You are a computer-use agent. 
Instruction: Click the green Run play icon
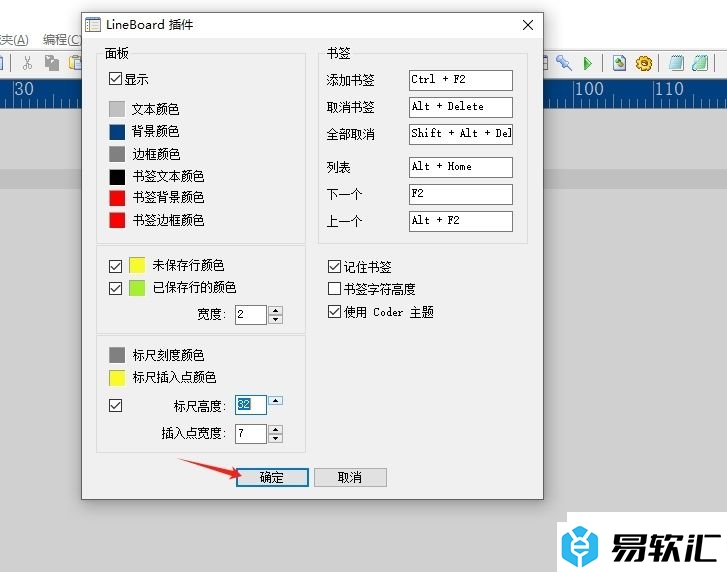point(587,64)
